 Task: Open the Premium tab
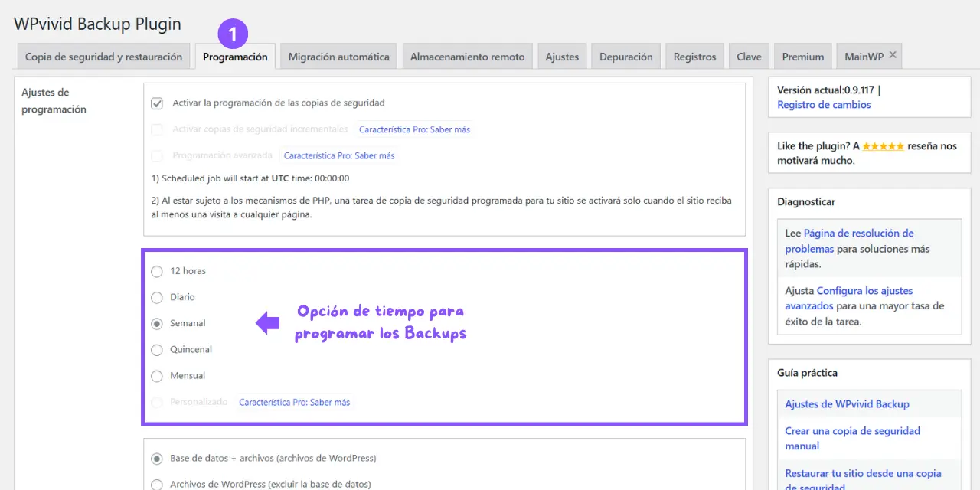click(x=803, y=57)
